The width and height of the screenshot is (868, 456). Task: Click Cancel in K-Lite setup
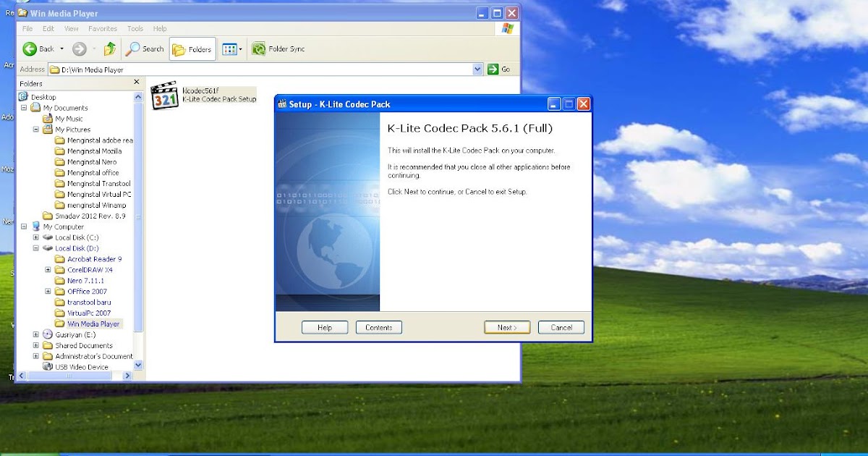(x=561, y=327)
